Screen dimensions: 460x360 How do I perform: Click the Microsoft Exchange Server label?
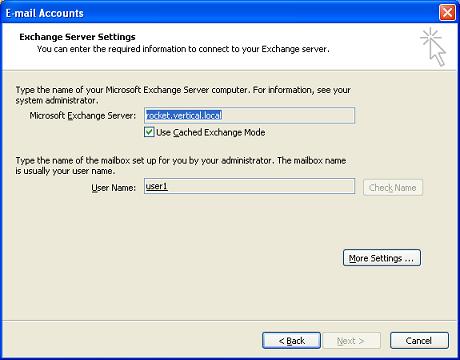click(83, 116)
